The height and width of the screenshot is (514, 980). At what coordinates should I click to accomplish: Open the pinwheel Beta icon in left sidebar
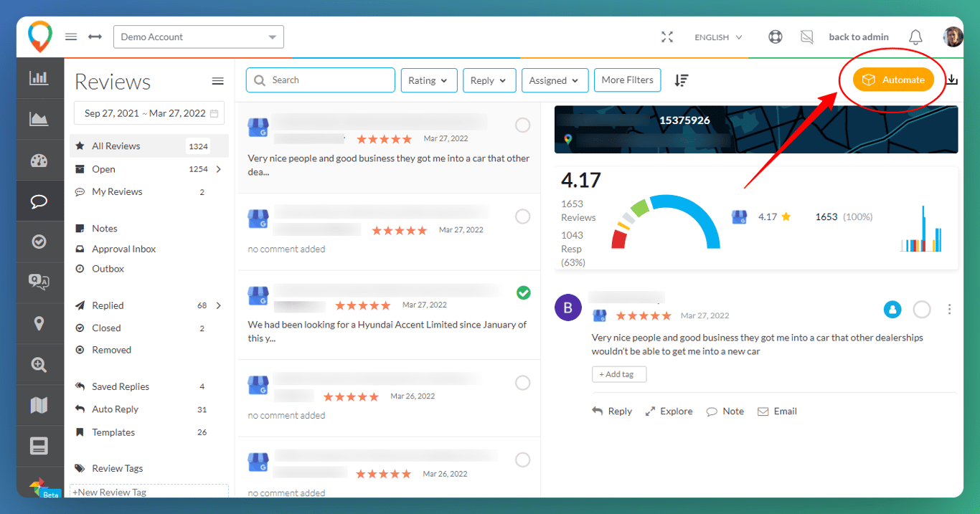(x=39, y=487)
